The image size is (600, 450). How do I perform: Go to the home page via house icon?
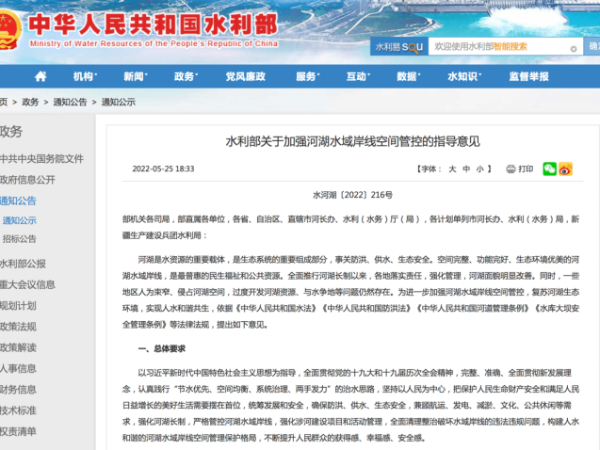[x=41, y=77]
